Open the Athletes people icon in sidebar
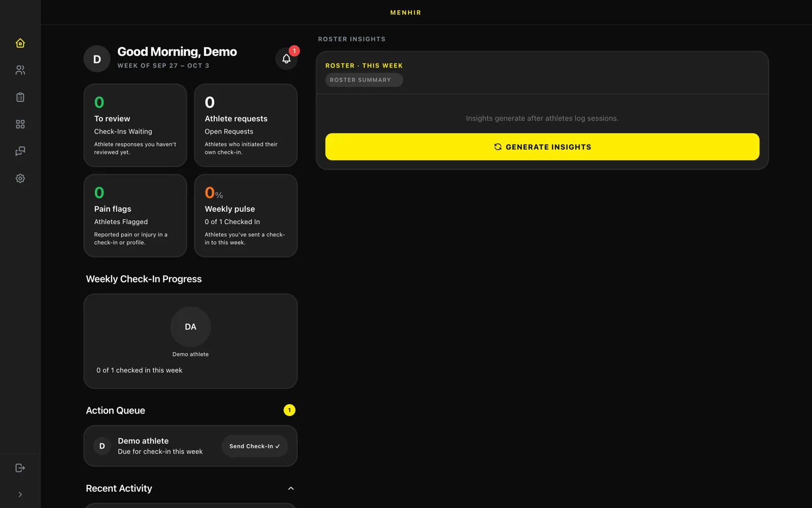The height and width of the screenshot is (508, 812). 20,70
